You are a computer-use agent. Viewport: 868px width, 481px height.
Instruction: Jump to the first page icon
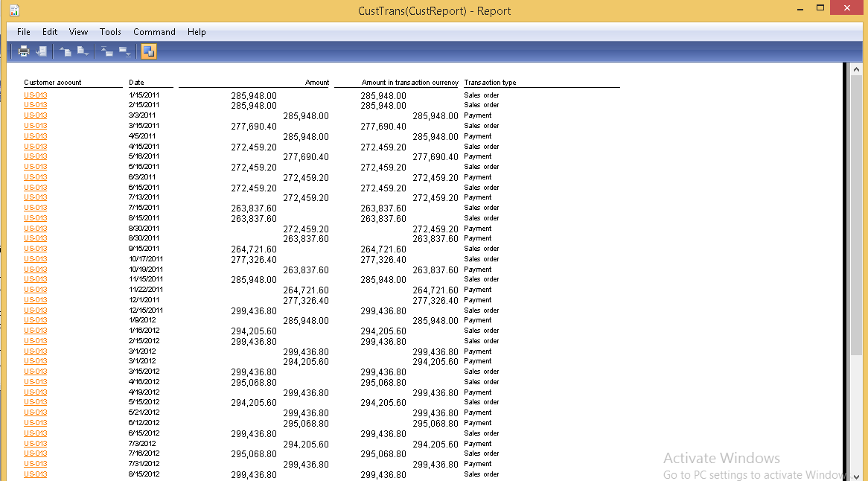[x=108, y=51]
